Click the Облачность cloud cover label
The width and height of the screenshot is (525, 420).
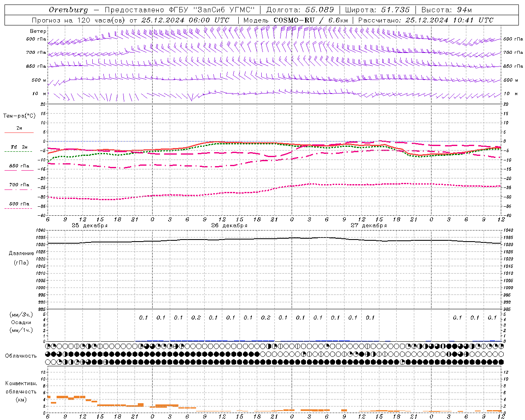point(21,356)
